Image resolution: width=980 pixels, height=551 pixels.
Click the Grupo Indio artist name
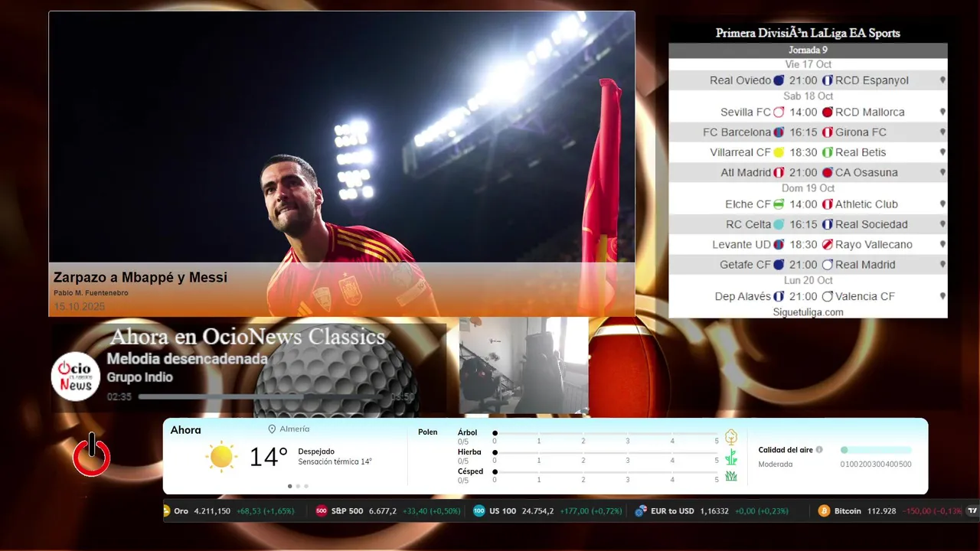[139, 377]
